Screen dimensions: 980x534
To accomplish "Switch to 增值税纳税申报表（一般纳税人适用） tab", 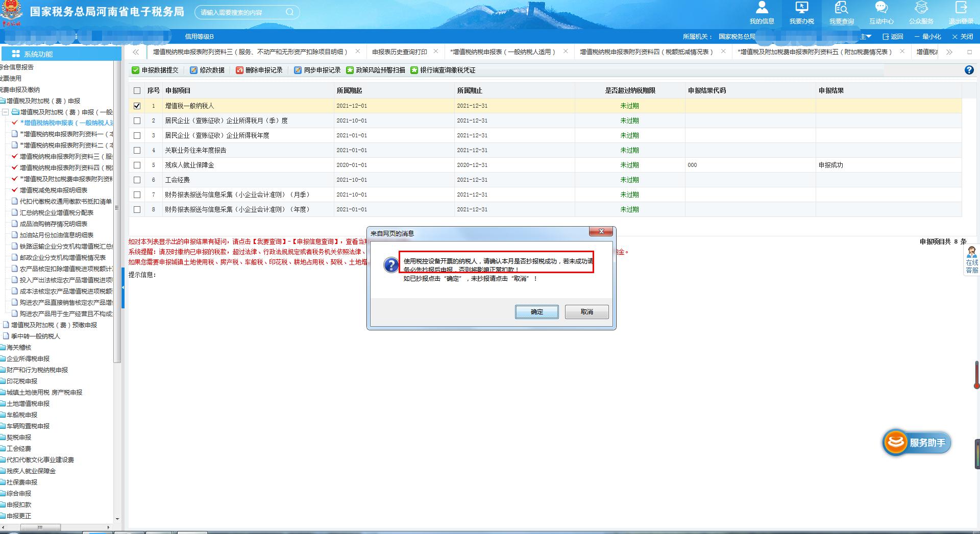I will pos(503,52).
